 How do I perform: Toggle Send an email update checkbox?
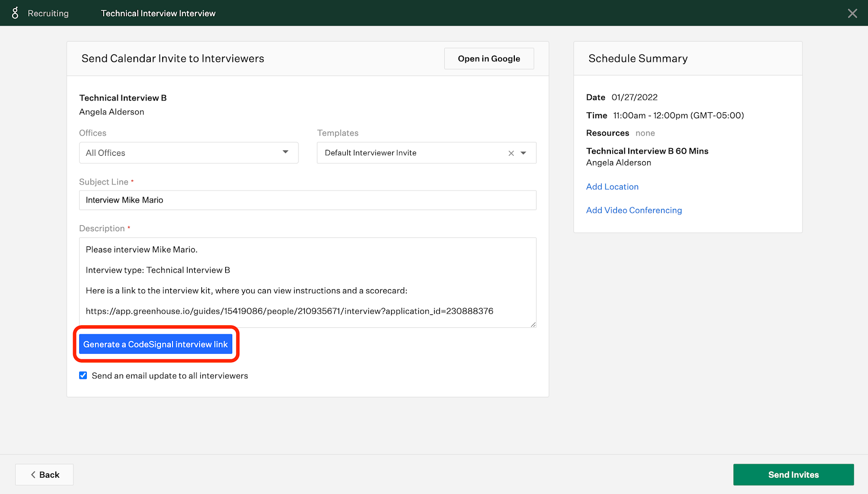(83, 376)
